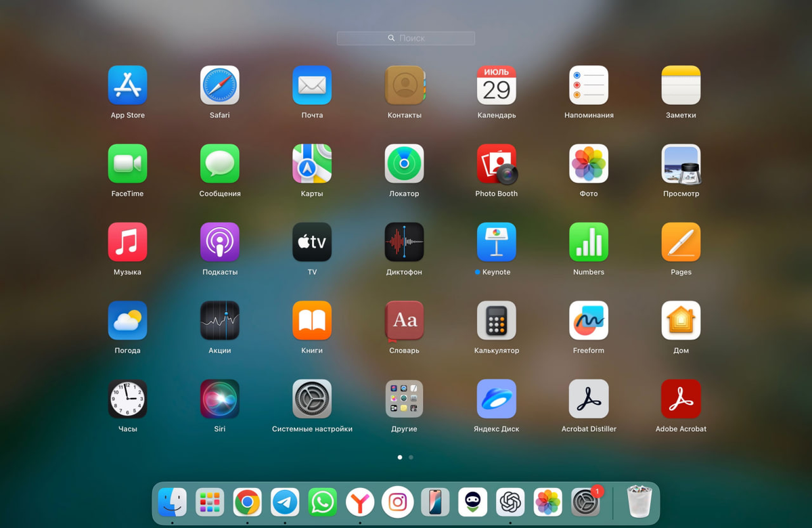
Task: Open the Просмотр app
Action: coord(681,164)
